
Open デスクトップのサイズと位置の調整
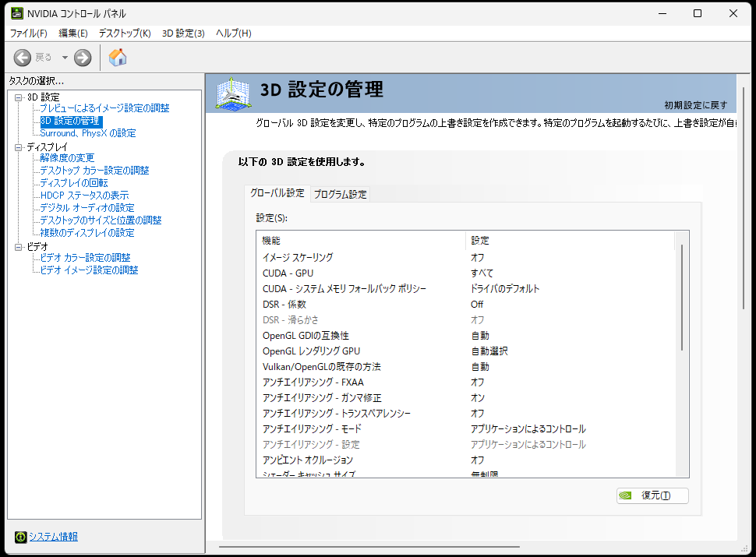pos(101,220)
